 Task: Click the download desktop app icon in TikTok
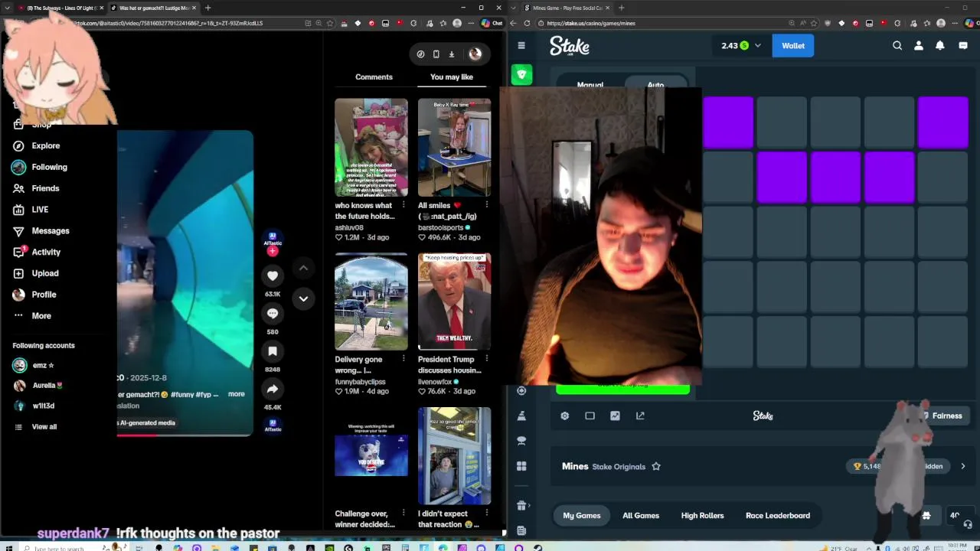coord(451,54)
